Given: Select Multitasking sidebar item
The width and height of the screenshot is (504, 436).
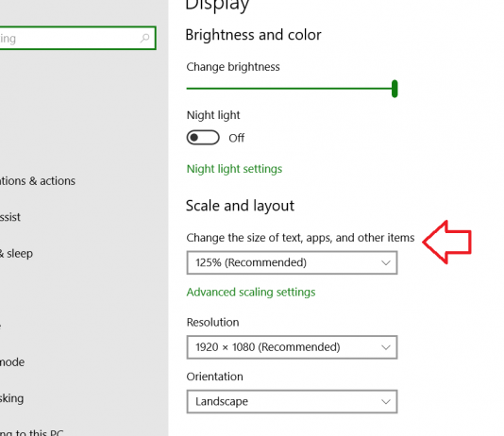Looking at the screenshot, I should point(11,398).
